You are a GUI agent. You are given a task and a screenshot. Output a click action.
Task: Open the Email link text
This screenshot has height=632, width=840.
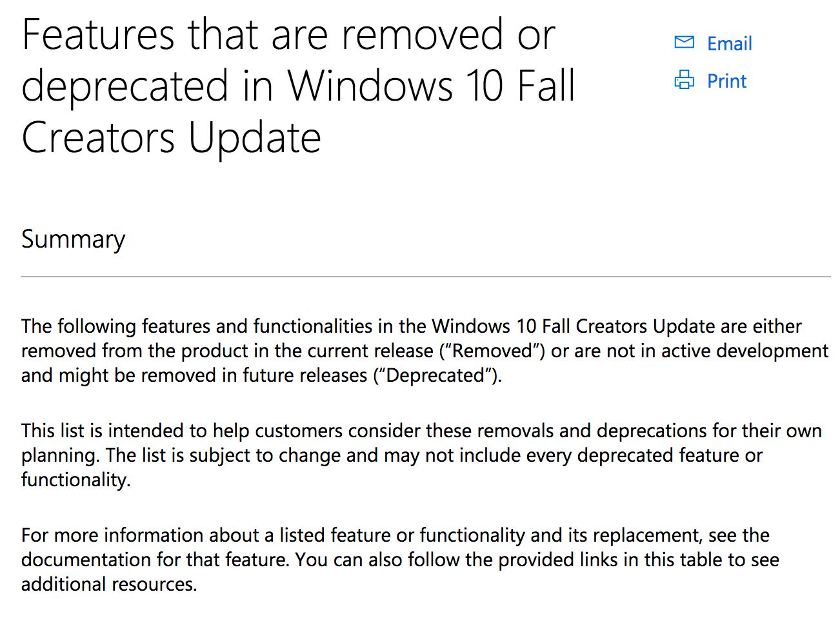click(x=729, y=44)
